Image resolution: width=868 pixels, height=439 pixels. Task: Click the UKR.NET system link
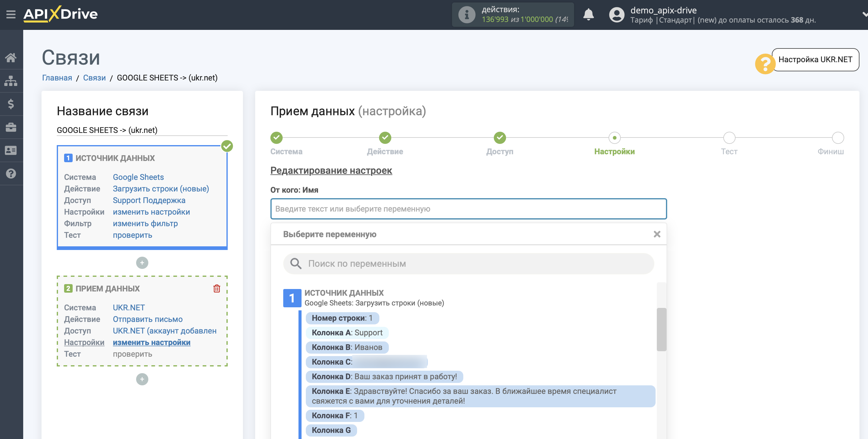click(129, 307)
